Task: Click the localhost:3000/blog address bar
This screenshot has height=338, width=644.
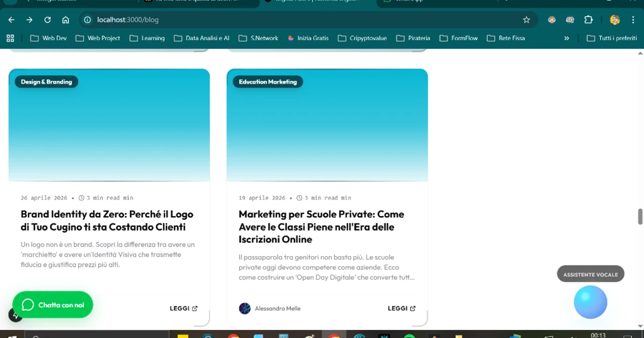Action: pos(301,20)
